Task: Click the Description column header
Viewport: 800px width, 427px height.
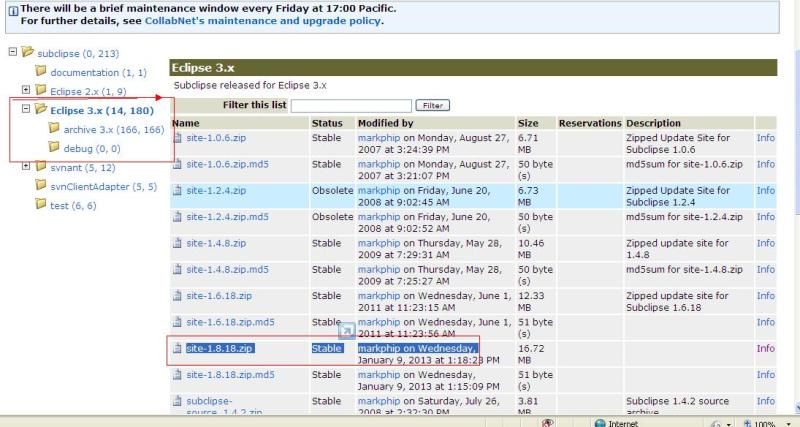Action: (x=653, y=123)
